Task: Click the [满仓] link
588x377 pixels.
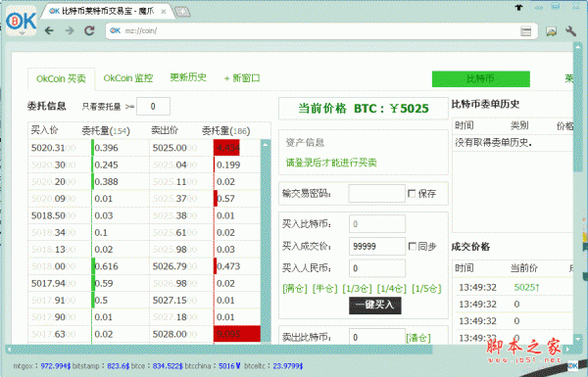Action: pos(295,289)
